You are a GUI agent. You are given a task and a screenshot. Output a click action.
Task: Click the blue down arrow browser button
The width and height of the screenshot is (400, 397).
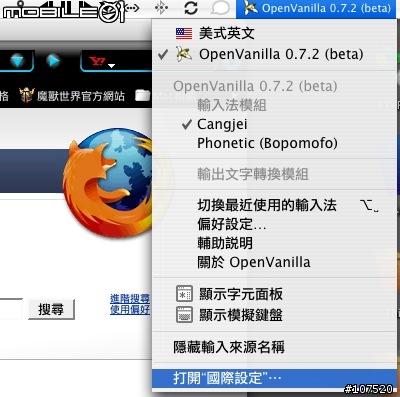point(17,61)
